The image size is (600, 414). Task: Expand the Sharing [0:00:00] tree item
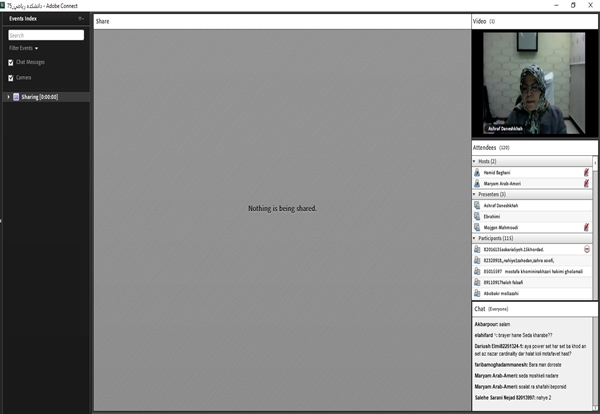[8, 97]
